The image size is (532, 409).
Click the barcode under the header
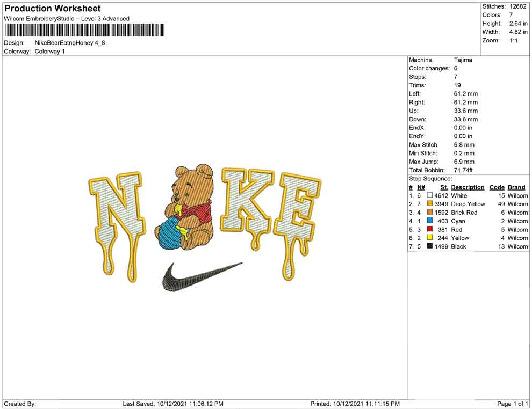84,30
